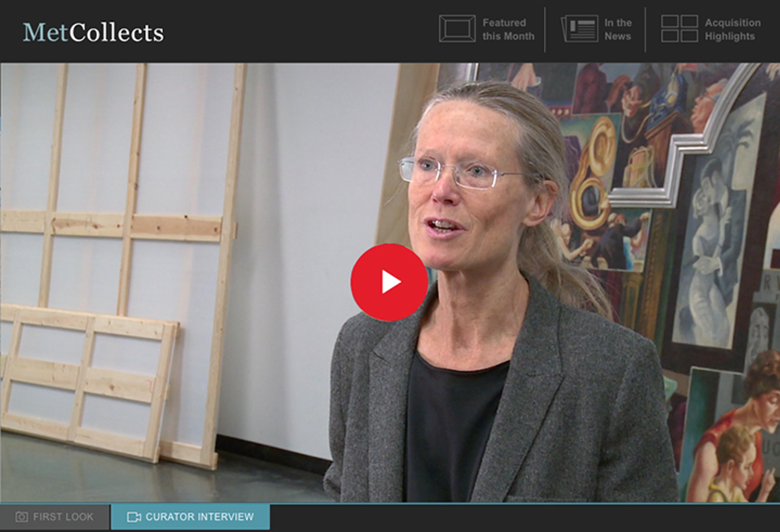Click the camera icon on First Look tab

[x=22, y=517]
